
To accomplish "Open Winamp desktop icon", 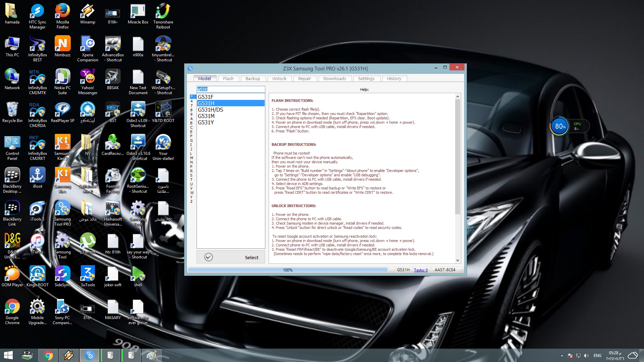I will pos(88,15).
